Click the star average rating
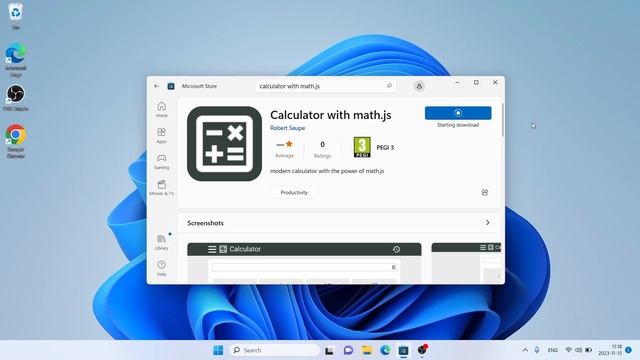This screenshot has width=640, height=360. [x=284, y=148]
